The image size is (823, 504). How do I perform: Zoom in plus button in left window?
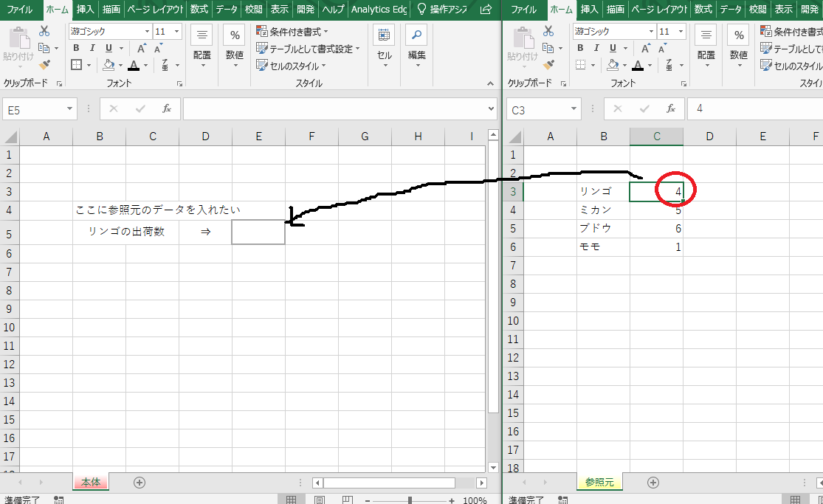pos(452,501)
